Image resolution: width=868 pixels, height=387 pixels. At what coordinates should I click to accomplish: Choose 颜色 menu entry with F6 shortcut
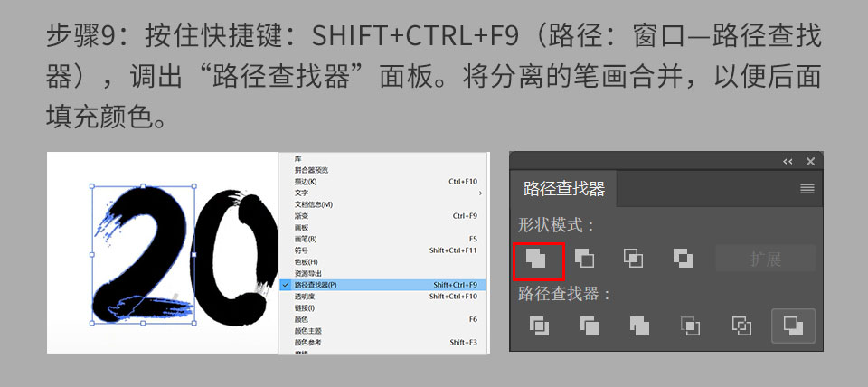(382, 319)
